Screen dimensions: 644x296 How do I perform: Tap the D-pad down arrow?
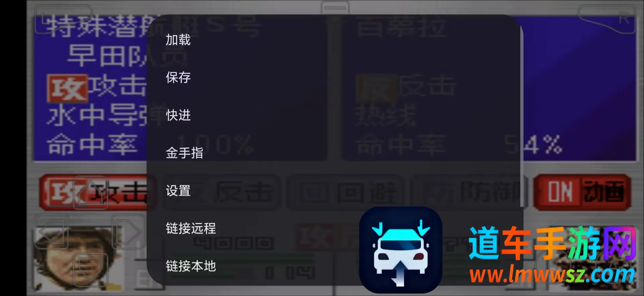pyautogui.click(x=91, y=270)
